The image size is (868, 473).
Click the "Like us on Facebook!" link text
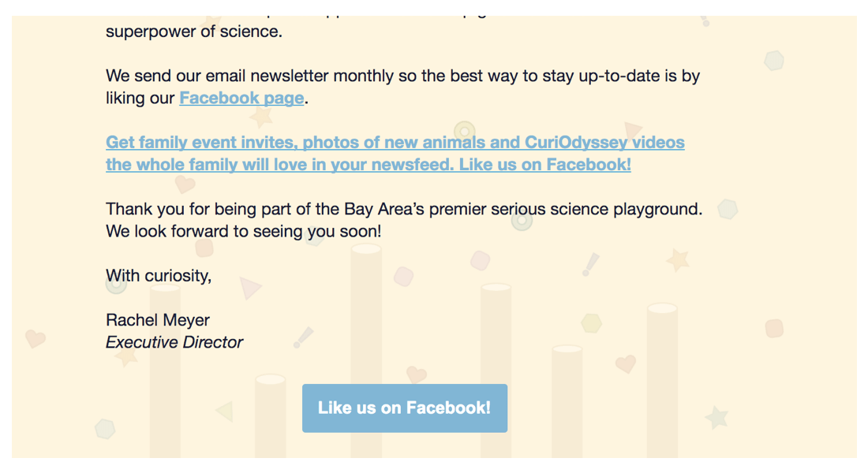404,408
